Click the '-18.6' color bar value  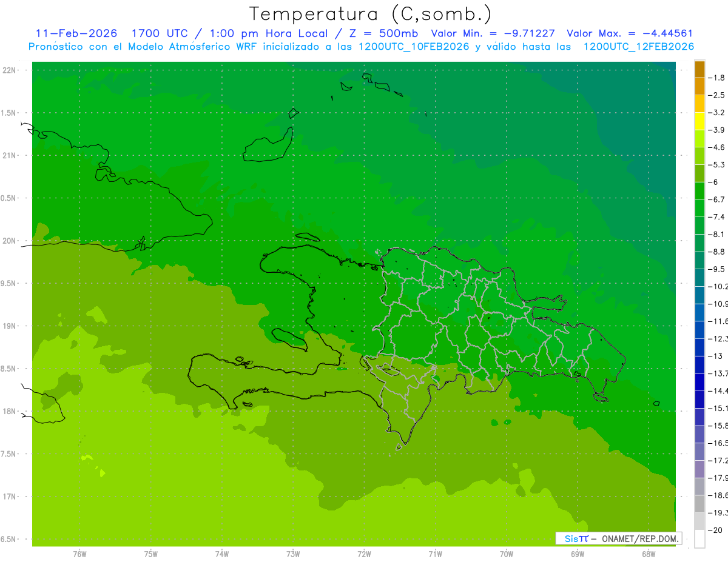click(718, 495)
